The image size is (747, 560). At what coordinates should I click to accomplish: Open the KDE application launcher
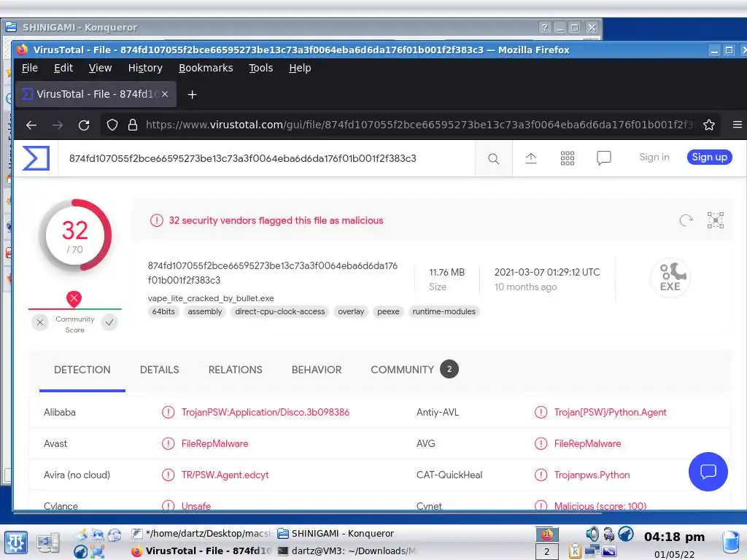(x=15, y=542)
